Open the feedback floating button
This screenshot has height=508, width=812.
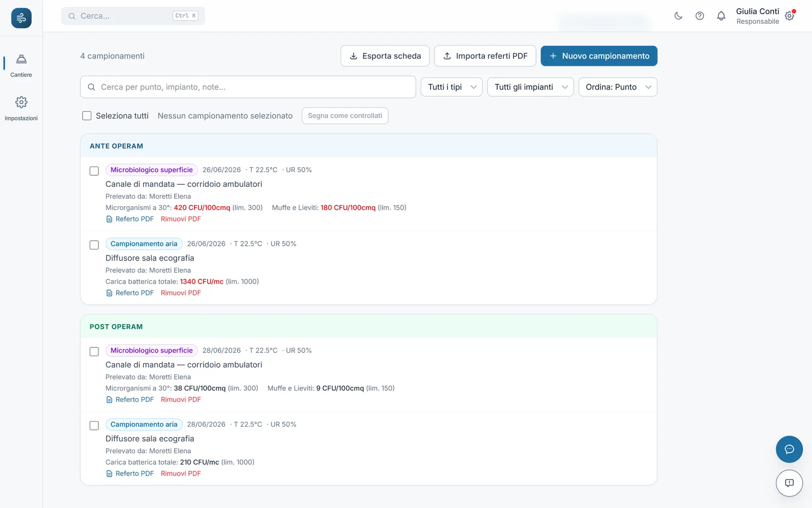pyautogui.click(x=789, y=483)
